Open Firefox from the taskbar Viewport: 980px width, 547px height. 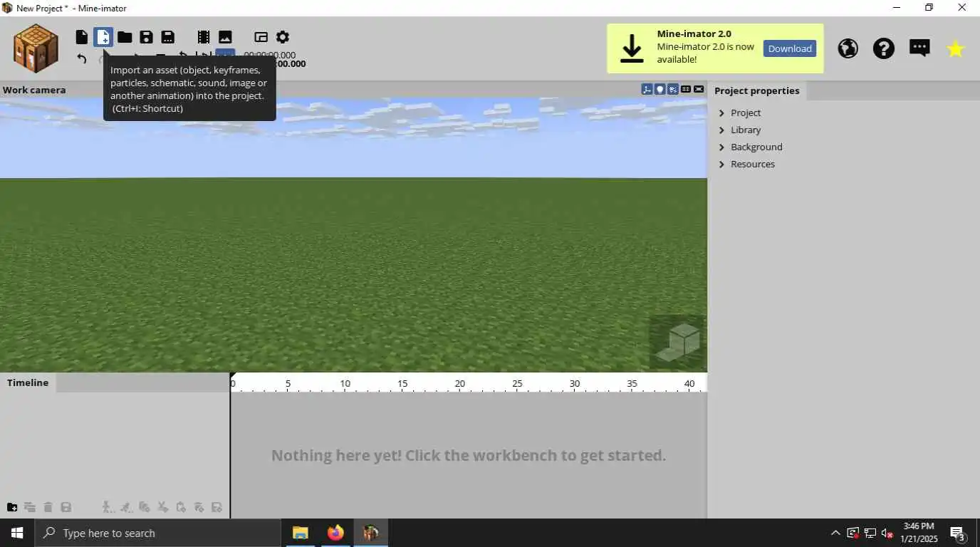tap(335, 533)
